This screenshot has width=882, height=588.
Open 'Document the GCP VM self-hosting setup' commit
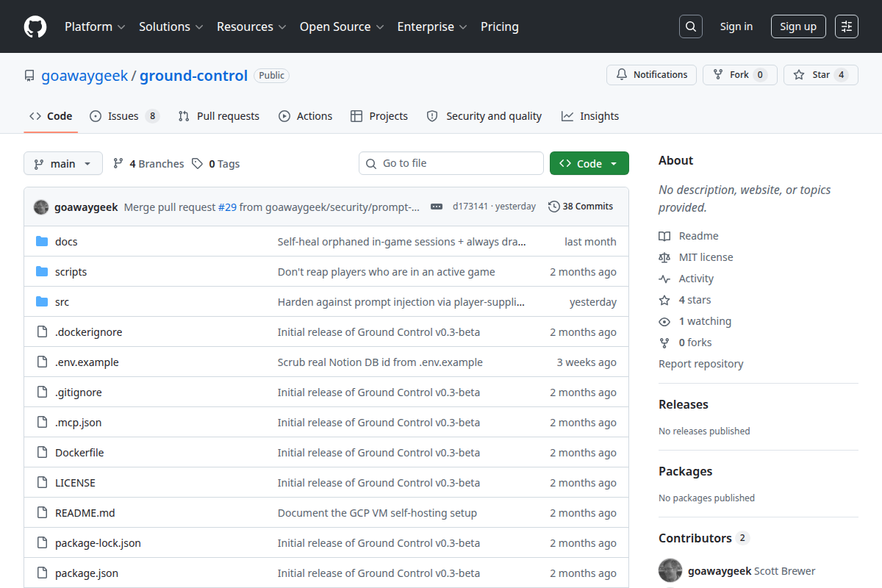[377, 513]
